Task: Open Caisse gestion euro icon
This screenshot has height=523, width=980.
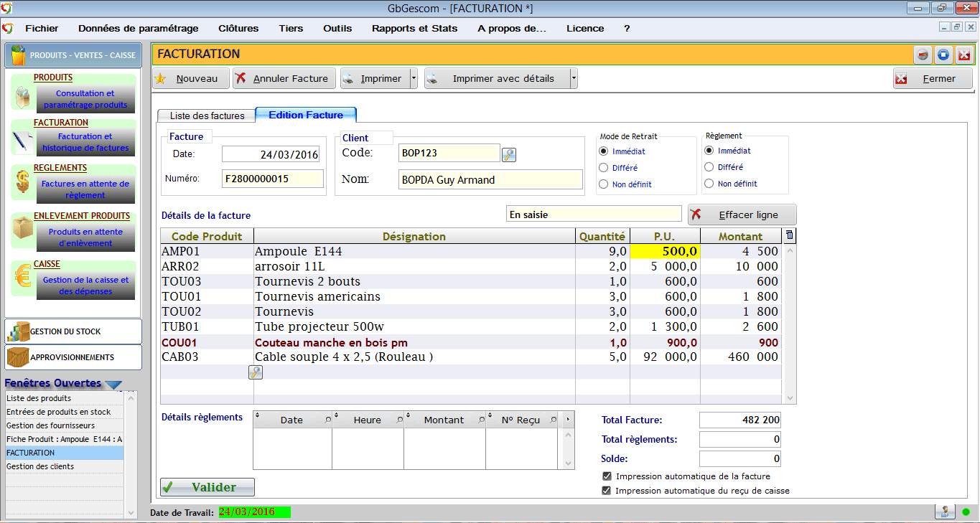Action: 23,278
